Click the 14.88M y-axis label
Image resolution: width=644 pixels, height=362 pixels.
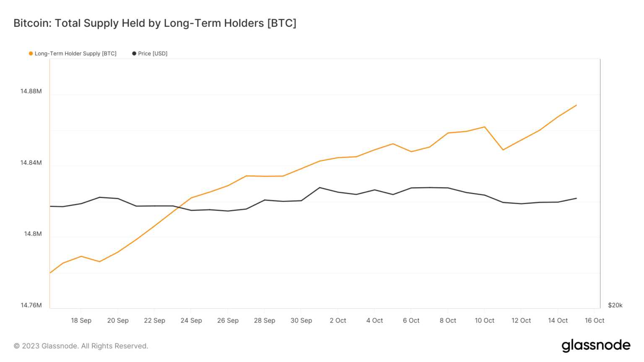[31, 91]
